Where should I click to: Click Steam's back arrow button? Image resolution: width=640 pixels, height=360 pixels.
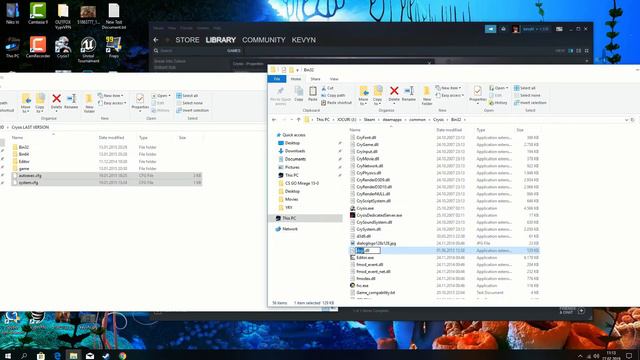pyautogui.click(x=156, y=40)
